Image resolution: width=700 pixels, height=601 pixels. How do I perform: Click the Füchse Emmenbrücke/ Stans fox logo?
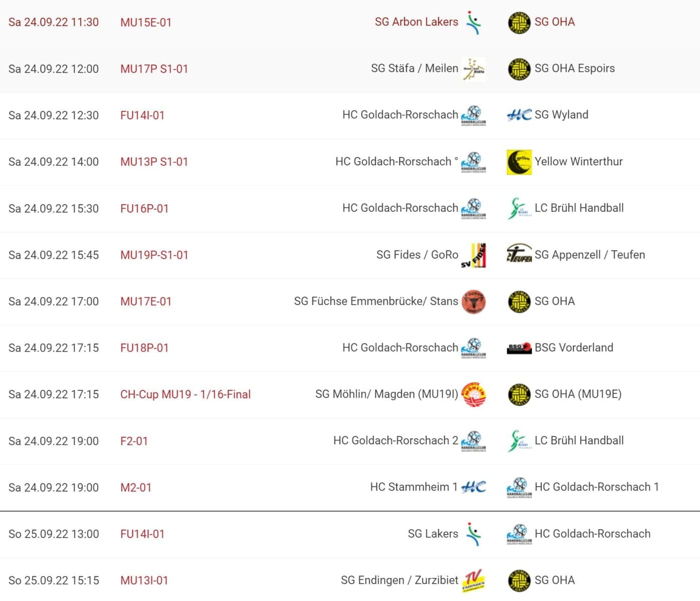[473, 302]
